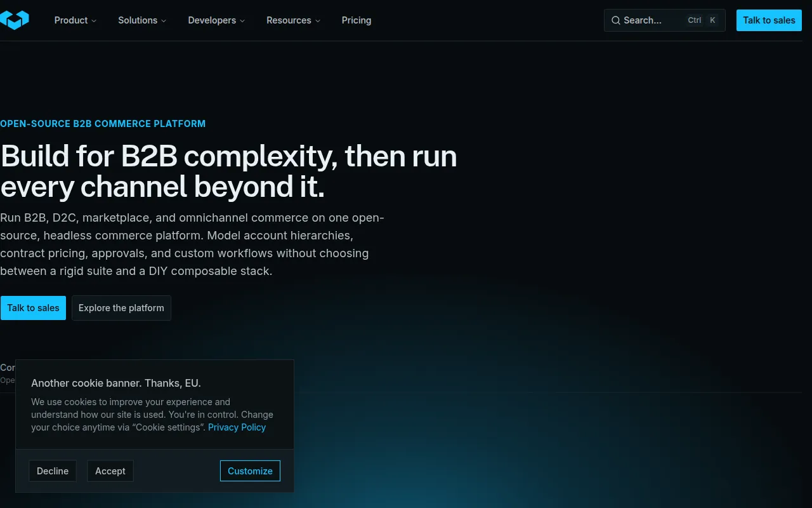
Task: Focus the Search input field
Action: click(664, 20)
